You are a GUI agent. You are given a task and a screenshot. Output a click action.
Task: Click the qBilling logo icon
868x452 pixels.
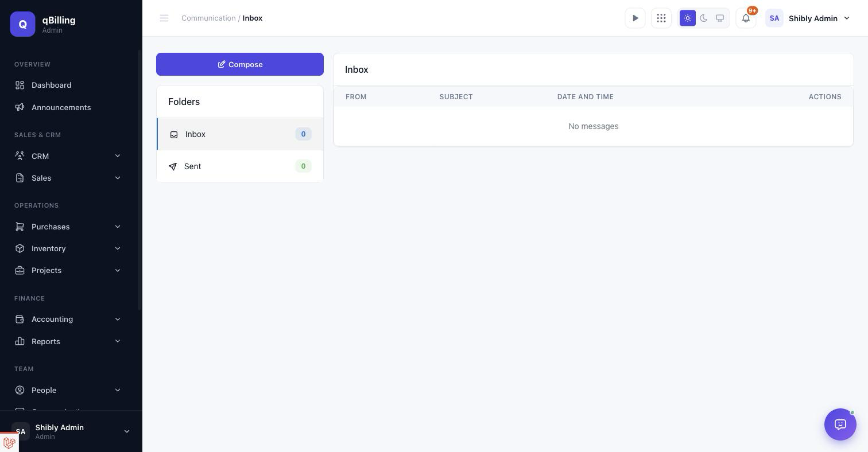23,24
